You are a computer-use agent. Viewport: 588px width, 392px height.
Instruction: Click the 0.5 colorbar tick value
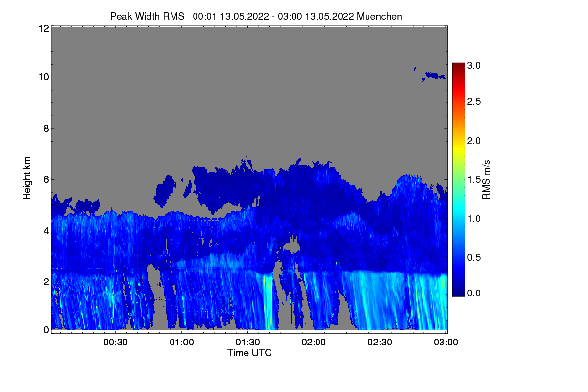(475, 257)
